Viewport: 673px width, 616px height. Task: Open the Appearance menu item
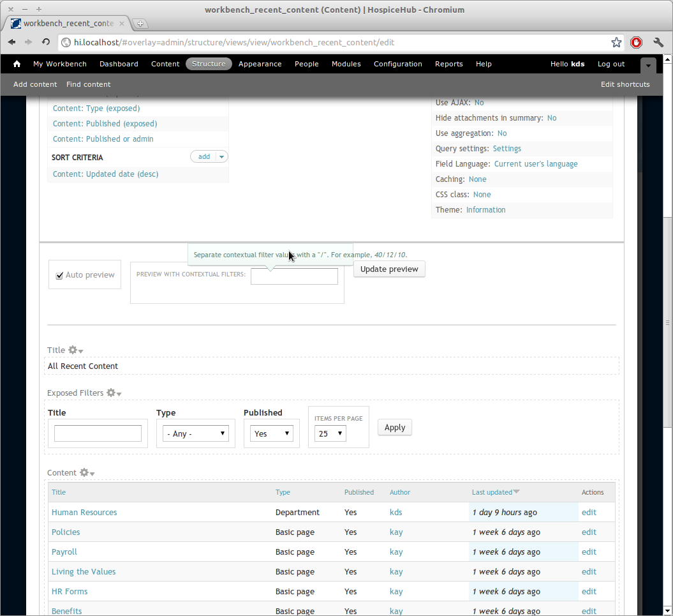(260, 64)
